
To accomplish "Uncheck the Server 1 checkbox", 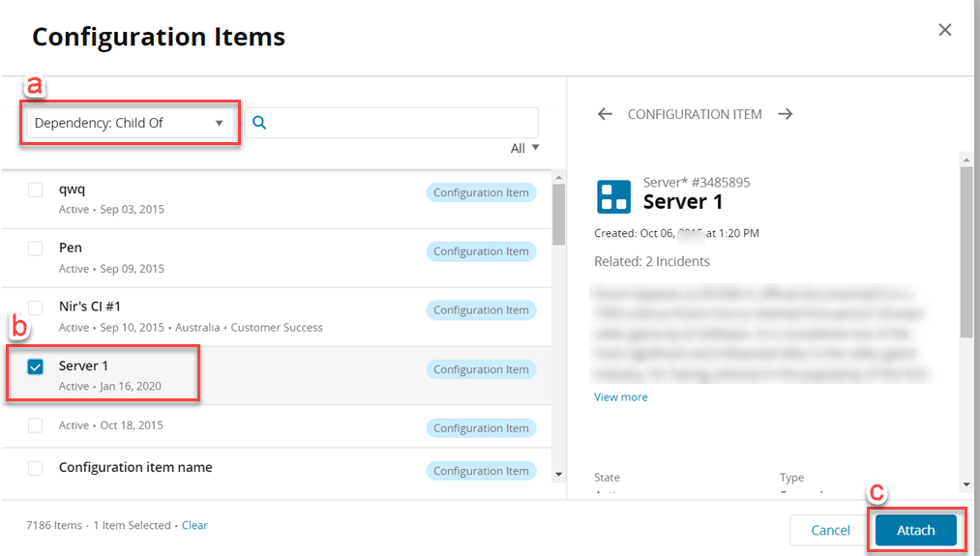I will (36, 366).
